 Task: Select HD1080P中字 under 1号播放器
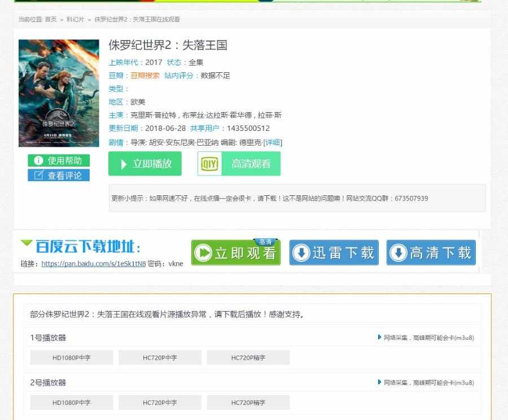point(72,357)
